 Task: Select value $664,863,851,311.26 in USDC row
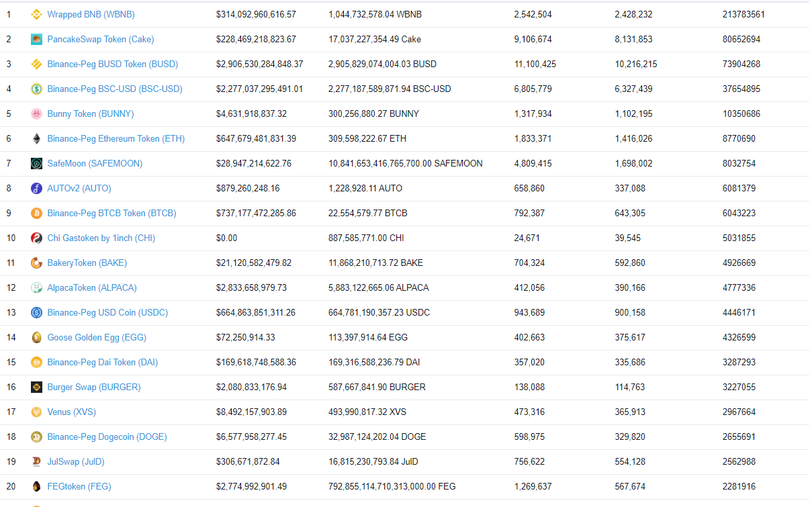[x=256, y=312]
